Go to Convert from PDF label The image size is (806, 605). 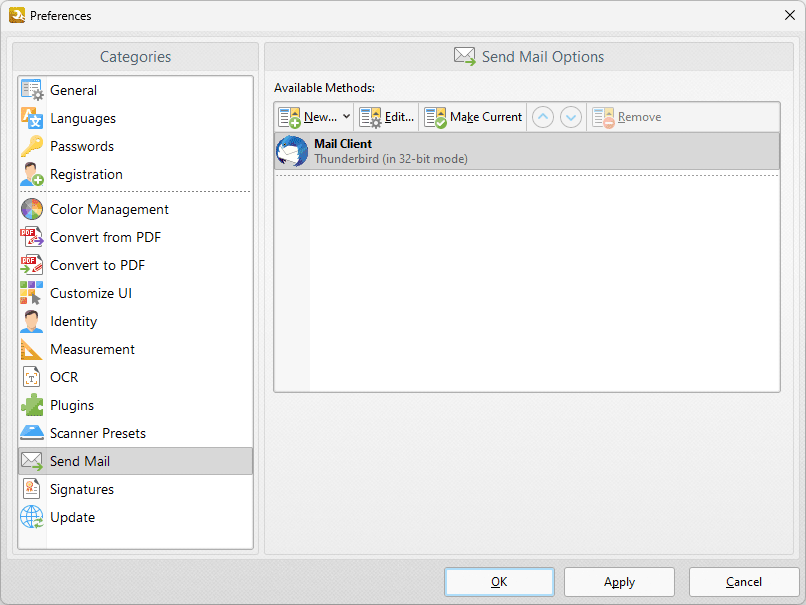105,237
